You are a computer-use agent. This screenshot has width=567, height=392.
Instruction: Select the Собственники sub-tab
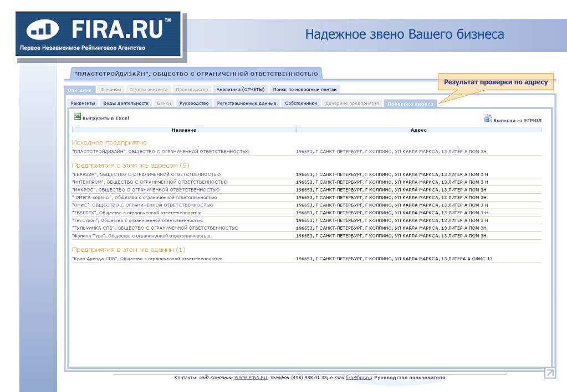tap(301, 104)
